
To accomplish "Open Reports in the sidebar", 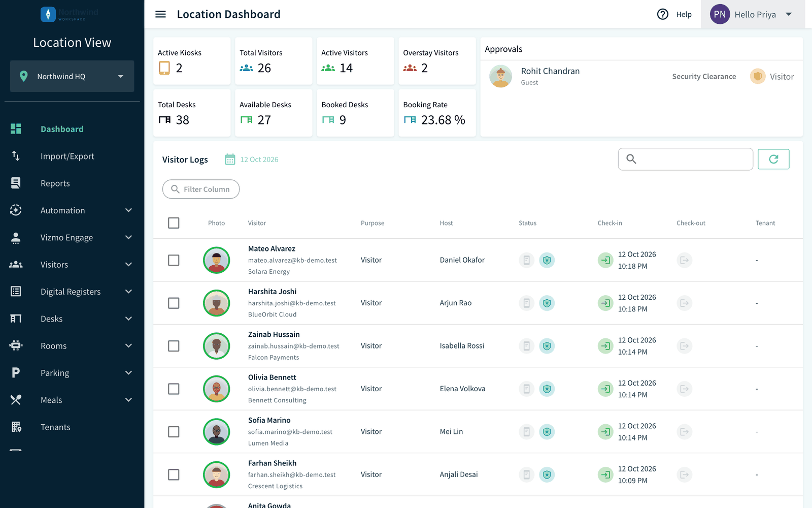I will [x=55, y=183].
